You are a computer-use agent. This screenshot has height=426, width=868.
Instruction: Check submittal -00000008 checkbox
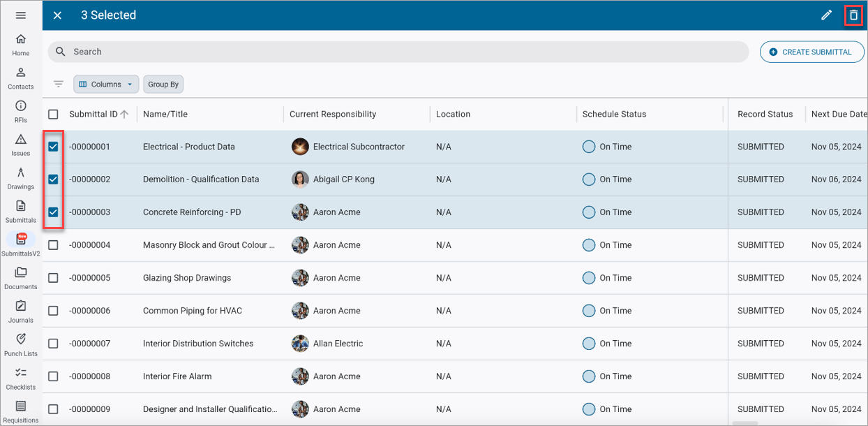pos(53,376)
